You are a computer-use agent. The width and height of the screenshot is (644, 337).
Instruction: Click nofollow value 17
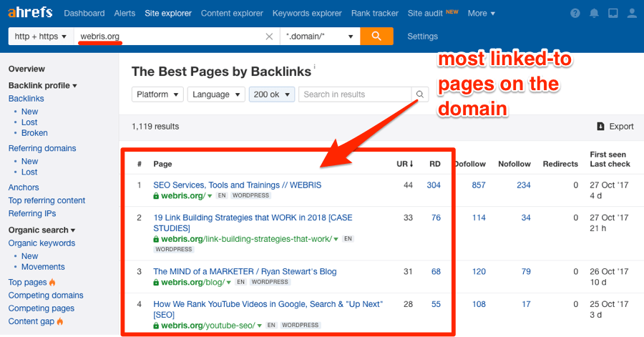tap(526, 304)
